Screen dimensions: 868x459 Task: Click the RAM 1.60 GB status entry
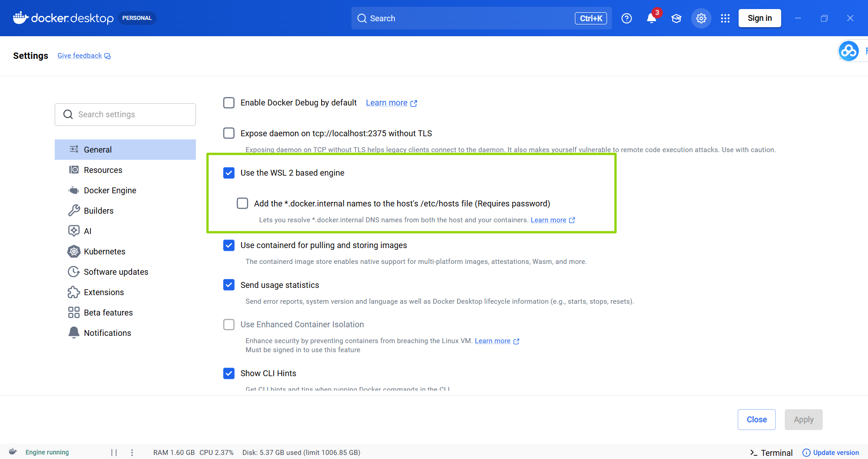(174, 453)
